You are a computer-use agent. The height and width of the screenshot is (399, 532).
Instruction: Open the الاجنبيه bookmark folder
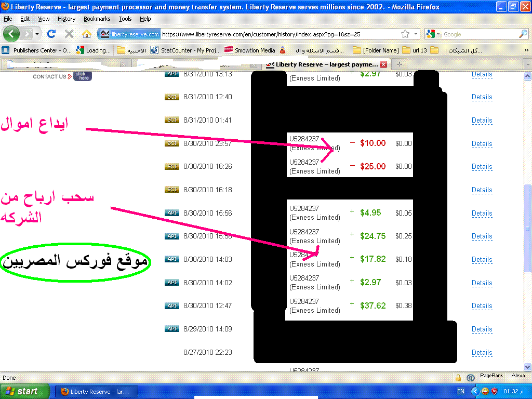coord(131,50)
